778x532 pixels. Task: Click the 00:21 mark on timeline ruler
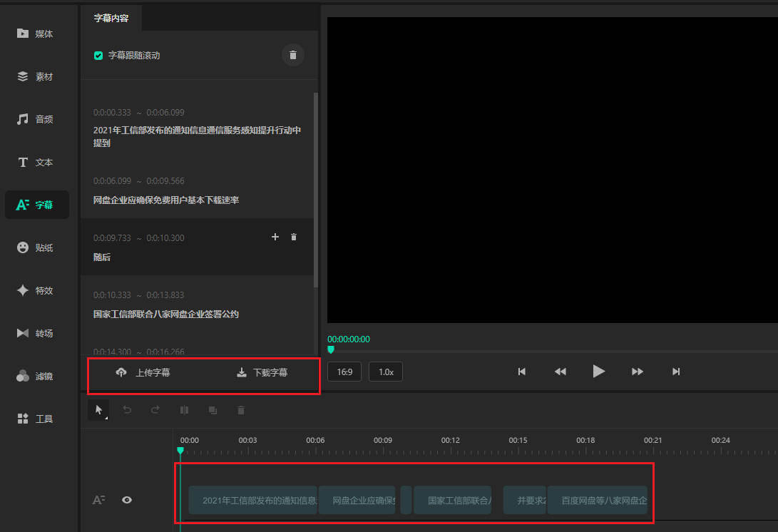coord(653,440)
